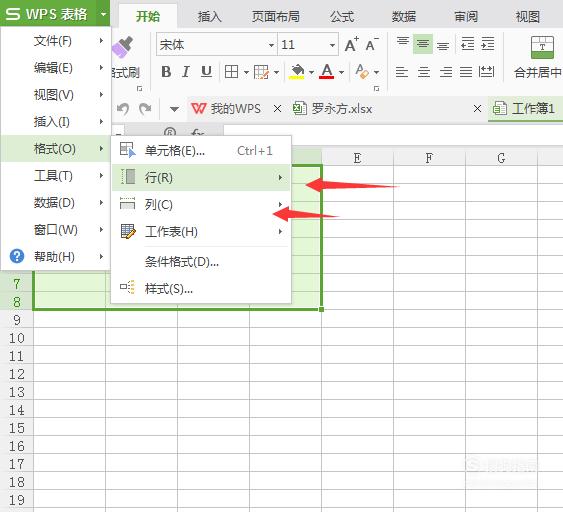Switch to 工作簿1 document tab
Screen dimensions: 563x512
tap(525, 108)
